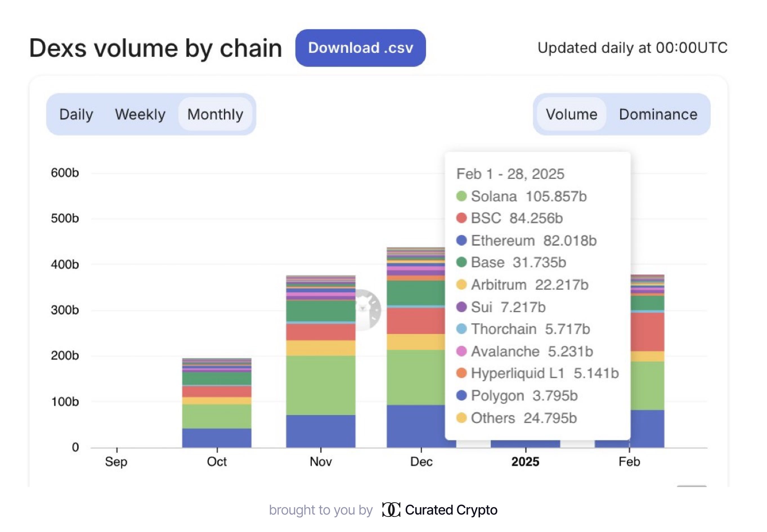Click the Curated Crypto logo icon

(x=391, y=510)
